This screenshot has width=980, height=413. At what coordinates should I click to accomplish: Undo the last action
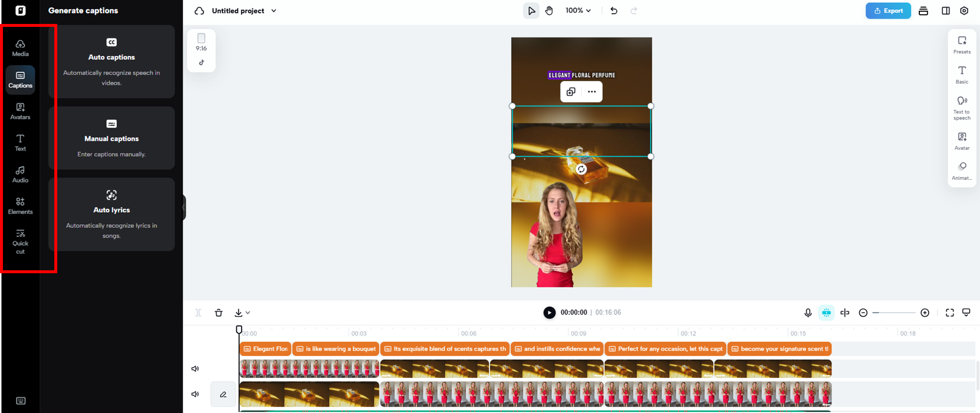click(x=614, y=11)
